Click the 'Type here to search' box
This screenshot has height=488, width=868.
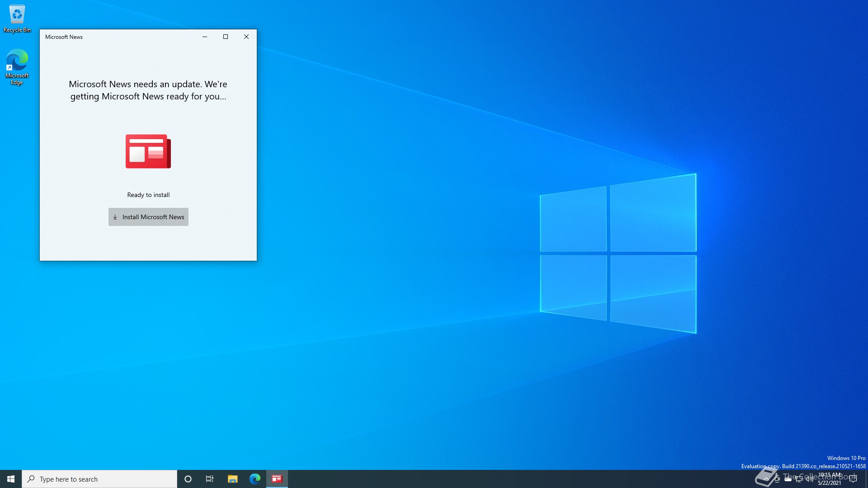coord(99,479)
